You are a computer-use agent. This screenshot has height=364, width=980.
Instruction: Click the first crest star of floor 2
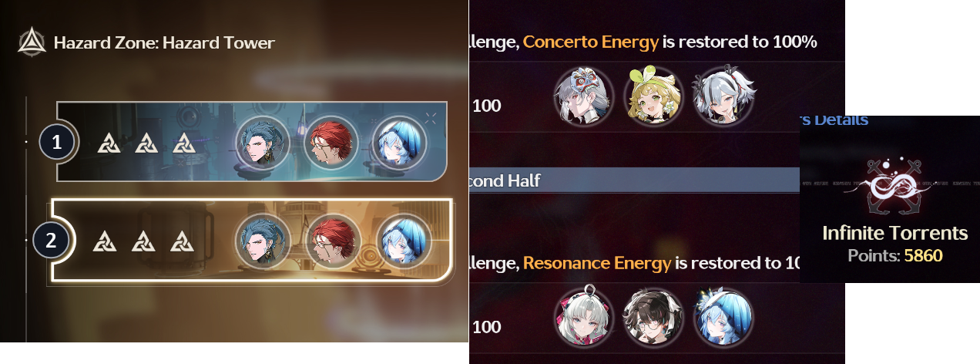(105, 241)
